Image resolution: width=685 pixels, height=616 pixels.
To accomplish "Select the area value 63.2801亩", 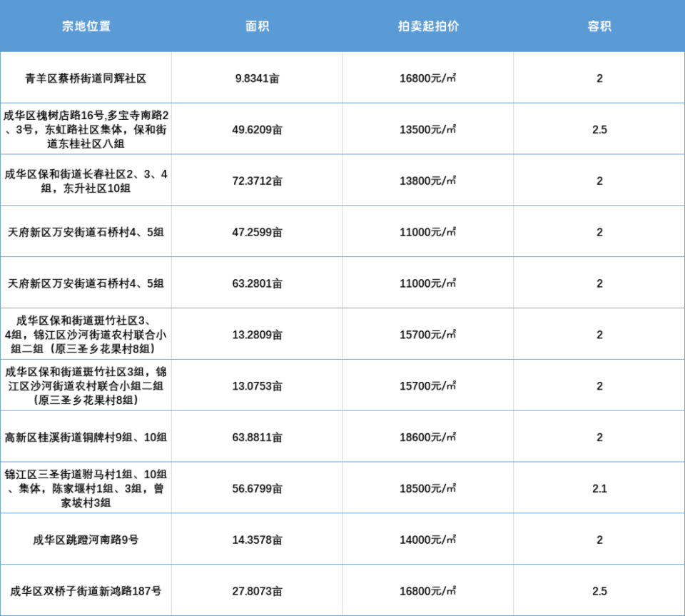I will (257, 282).
